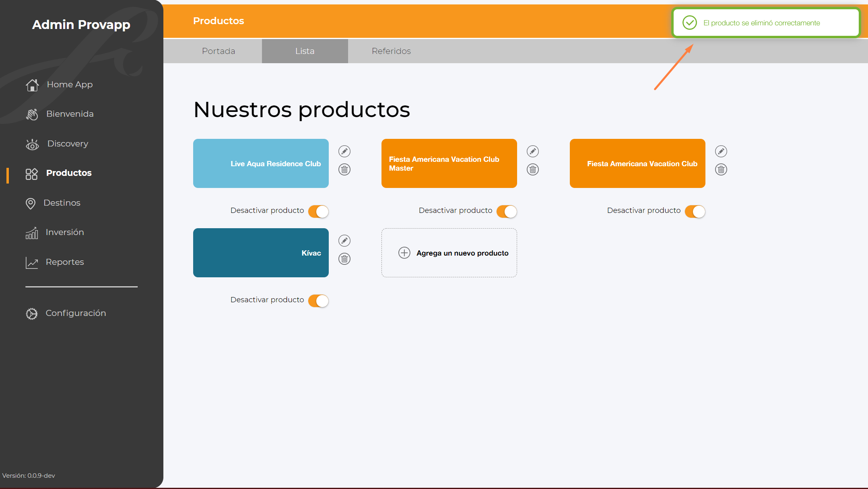Switch to the Portada tab
Image resolution: width=868 pixels, height=489 pixels.
click(x=219, y=51)
